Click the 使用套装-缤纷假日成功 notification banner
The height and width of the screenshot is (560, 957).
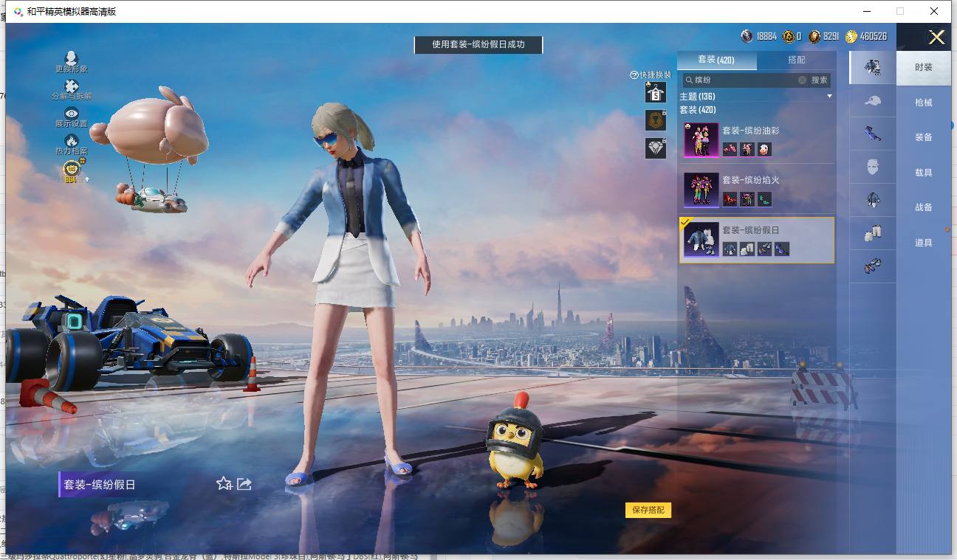[478, 44]
